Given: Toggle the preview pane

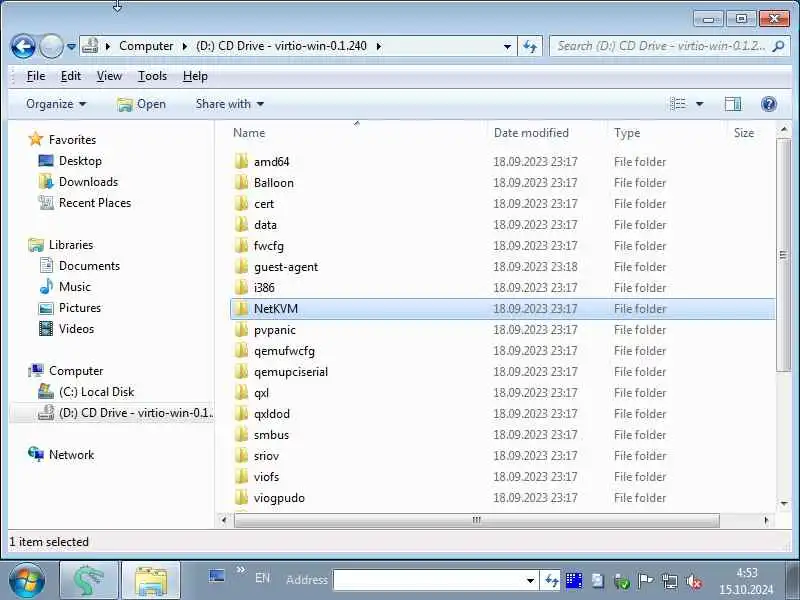Looking at the screenshot, I should pyautogui.click(x=733, y=104).
